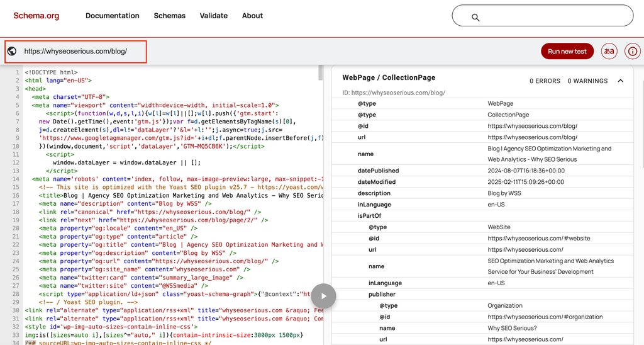Click the og:type article code line
The width and height of the screenshot is (644, 345).
118,237
